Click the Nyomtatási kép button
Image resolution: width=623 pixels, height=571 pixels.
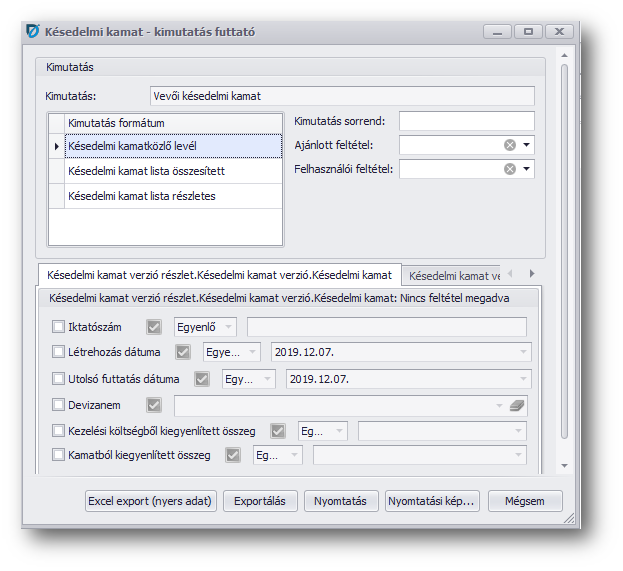pyautogui.click(x=432, y=501)
